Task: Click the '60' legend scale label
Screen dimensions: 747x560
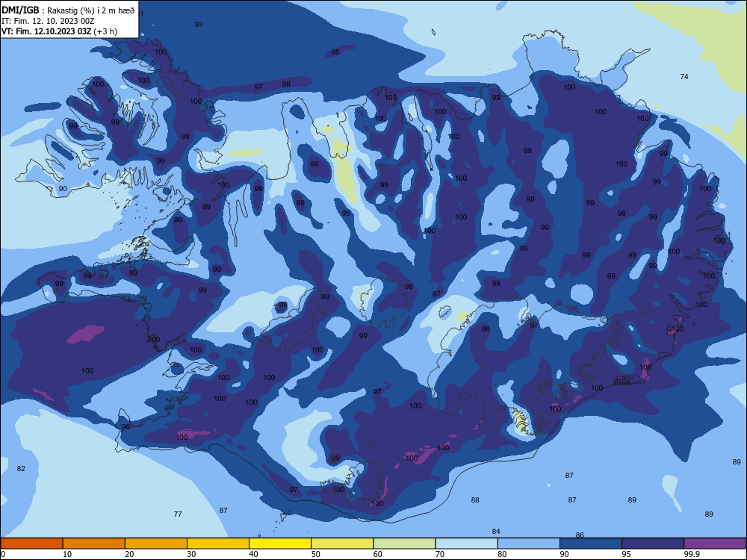Action: coord(377,554)
